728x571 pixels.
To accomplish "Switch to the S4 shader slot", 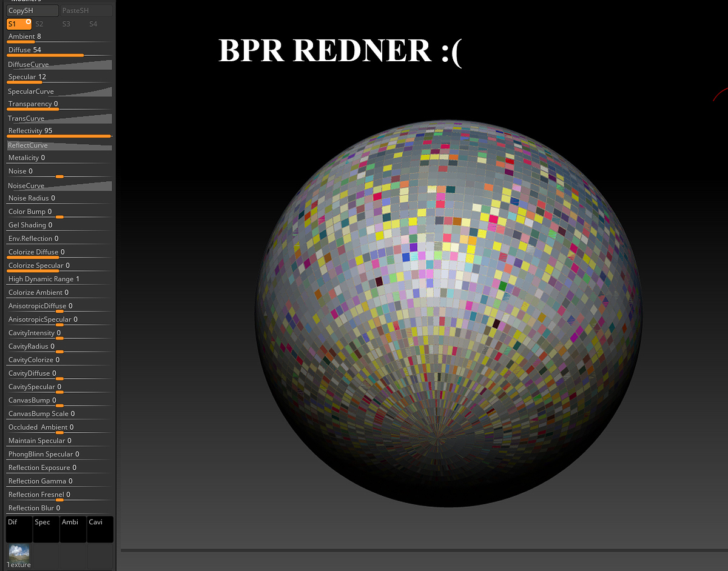I will (x=93, y=24).
